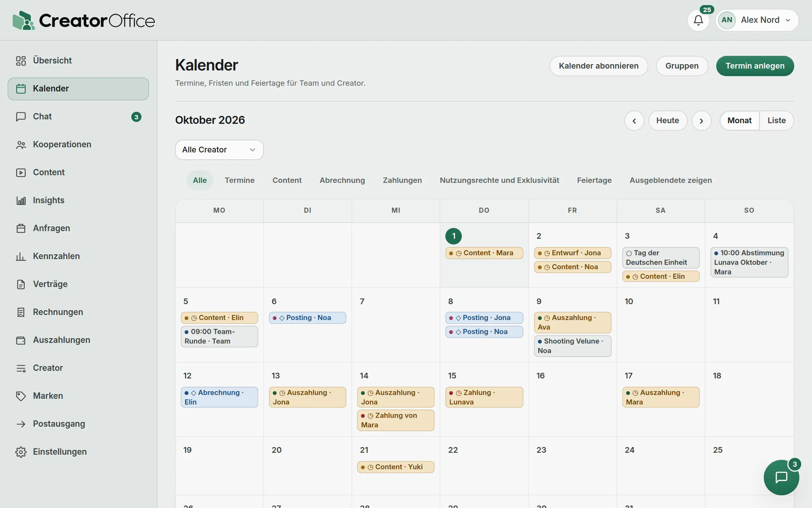Select the Abrechnung filter tab
The image size is (812, 508).
[342, 180]
